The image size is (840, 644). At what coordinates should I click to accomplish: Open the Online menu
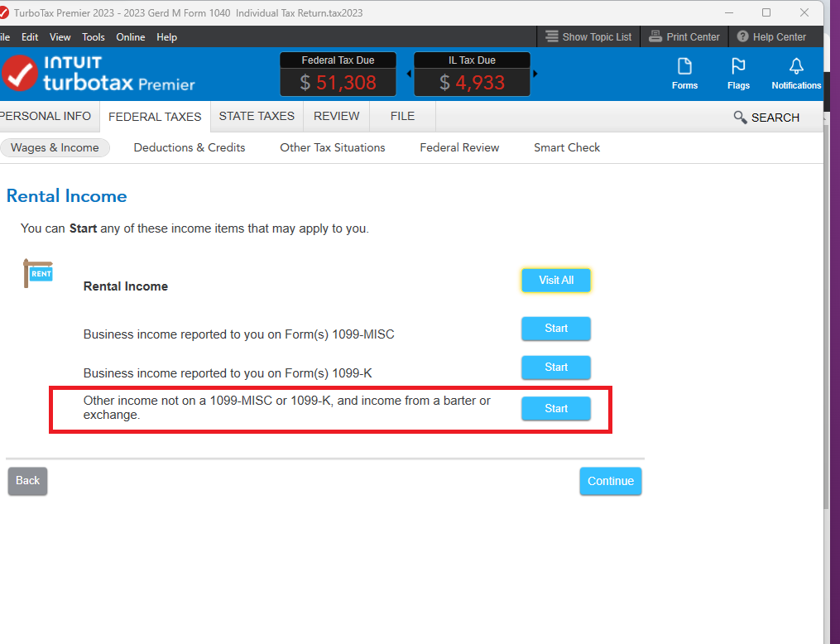pos(131,37)
